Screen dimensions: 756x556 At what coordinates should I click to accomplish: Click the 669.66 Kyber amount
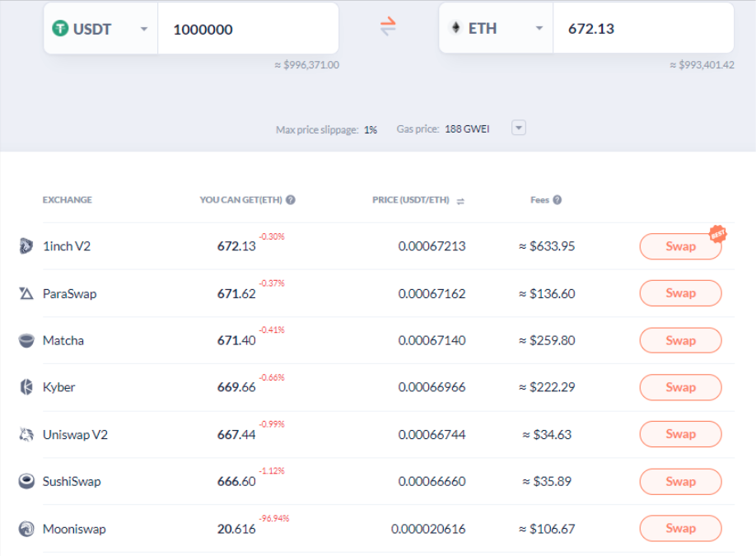[x=236, y=387]
